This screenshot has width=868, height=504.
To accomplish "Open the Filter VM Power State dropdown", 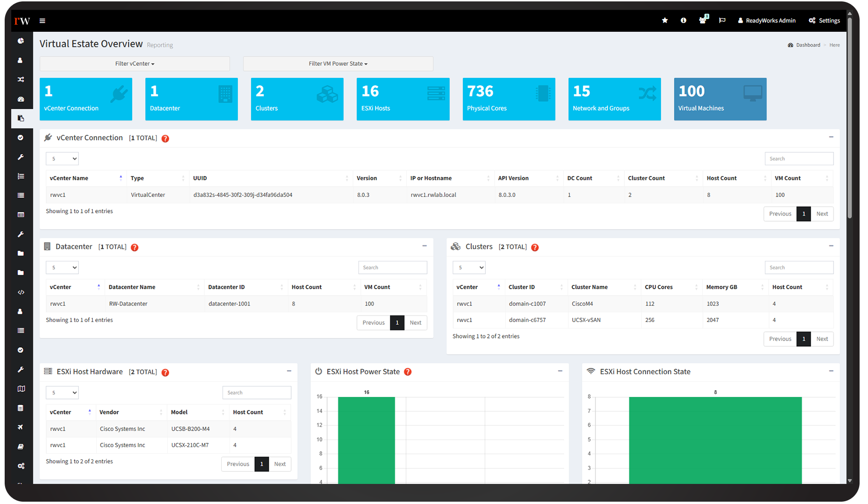I will (338, 64).
